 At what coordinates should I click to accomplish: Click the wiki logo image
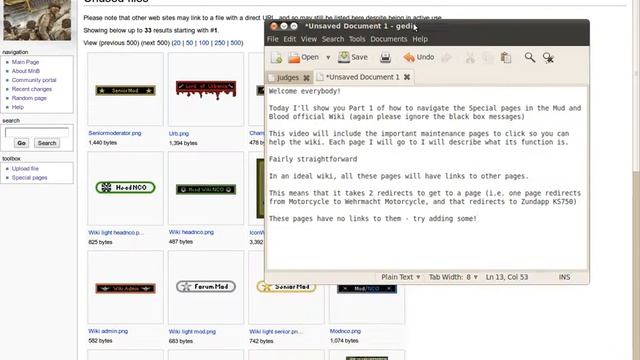coord(37,20)
